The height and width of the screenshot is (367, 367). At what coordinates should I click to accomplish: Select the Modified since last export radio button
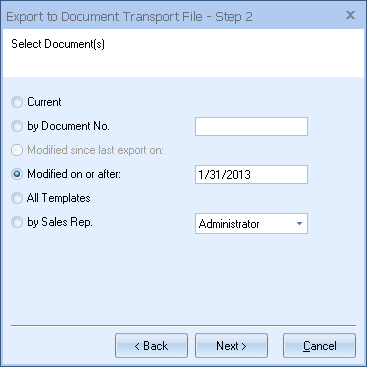pyautogui.click(x=17, y=150)
